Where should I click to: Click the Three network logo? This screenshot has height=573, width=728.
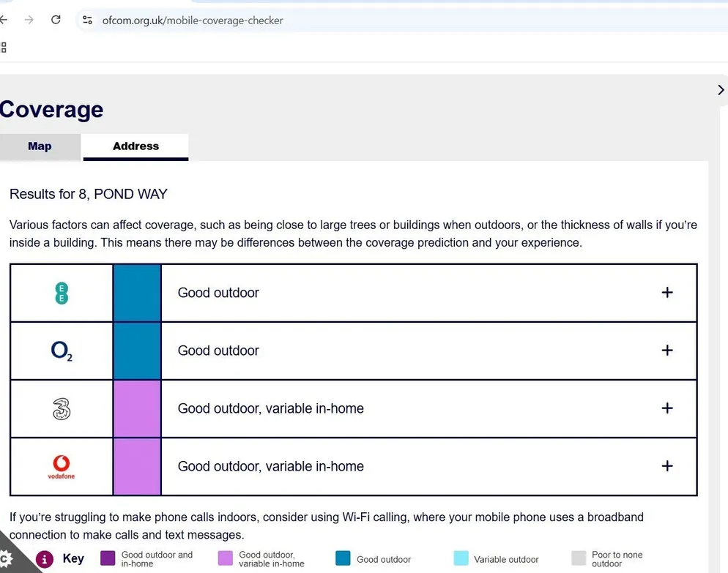point(62,409)
